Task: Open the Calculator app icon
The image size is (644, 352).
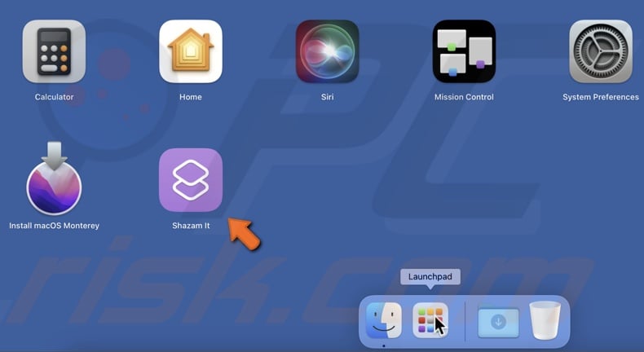Action: click(x=54, y=51)
